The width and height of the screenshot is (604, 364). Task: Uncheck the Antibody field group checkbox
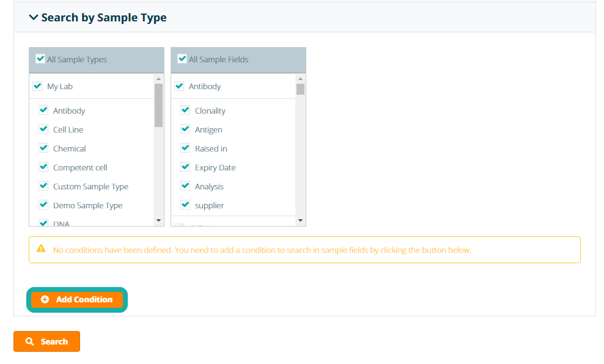179,86
